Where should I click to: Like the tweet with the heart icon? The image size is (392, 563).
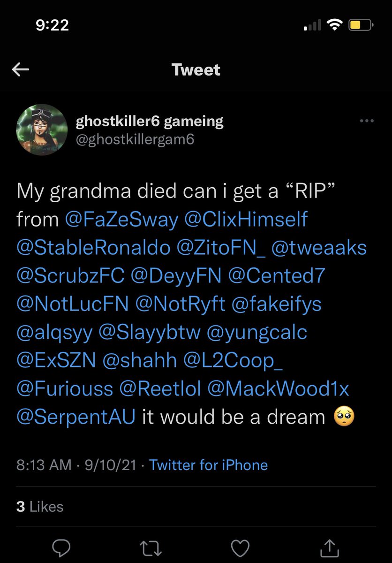pos(241,547)
